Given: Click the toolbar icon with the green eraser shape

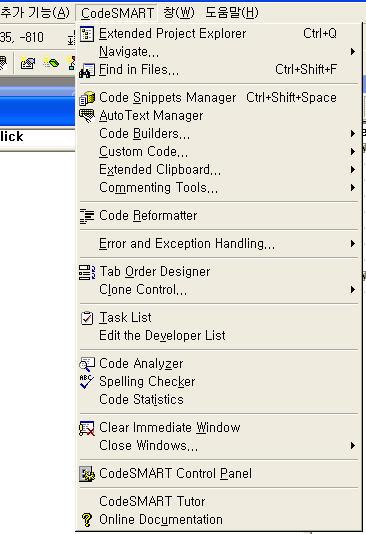Looking at the screenshot, I should tap(51, 63).
